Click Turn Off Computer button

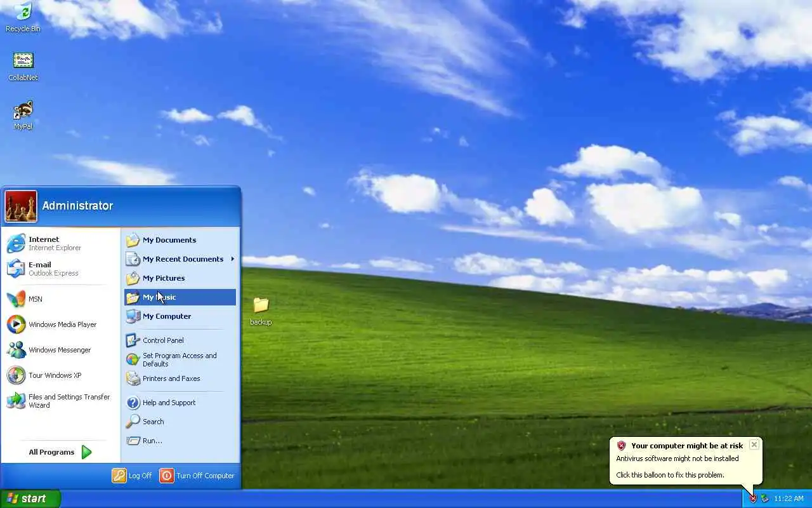197,476
